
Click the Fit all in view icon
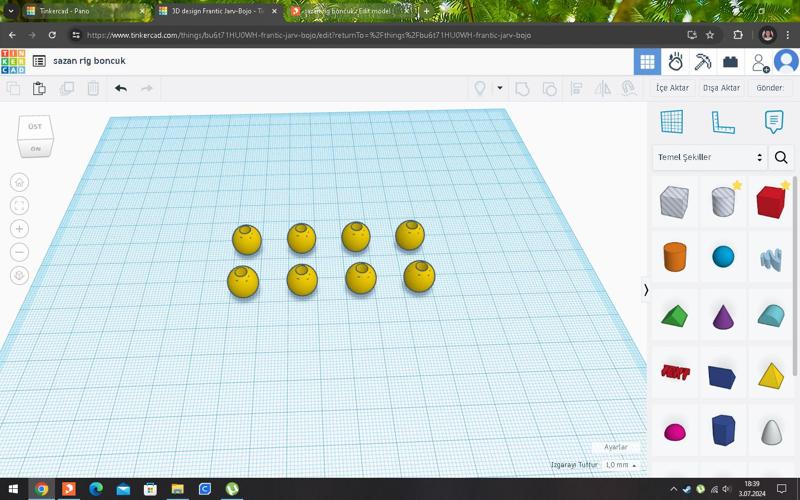[x=19, y=206]
